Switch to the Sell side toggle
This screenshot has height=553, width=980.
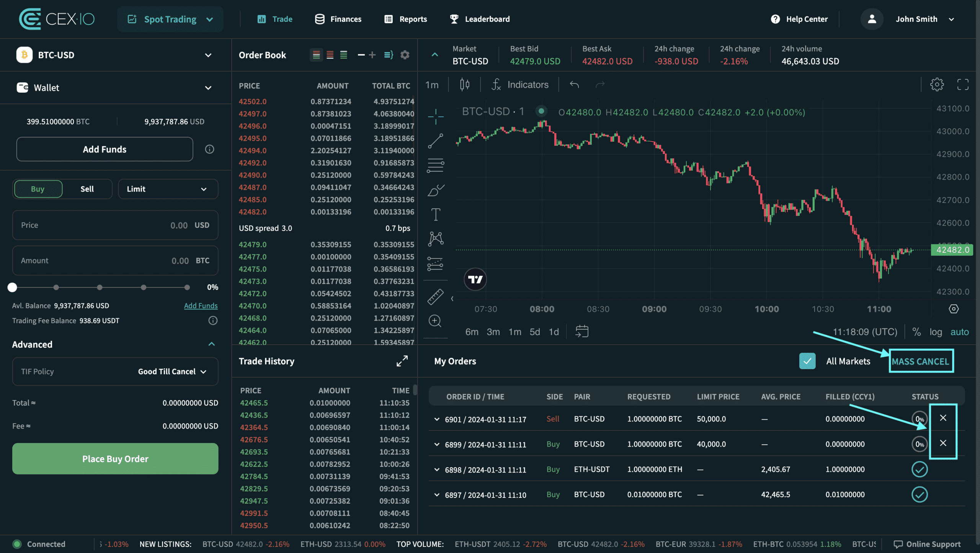coord(87,189)
